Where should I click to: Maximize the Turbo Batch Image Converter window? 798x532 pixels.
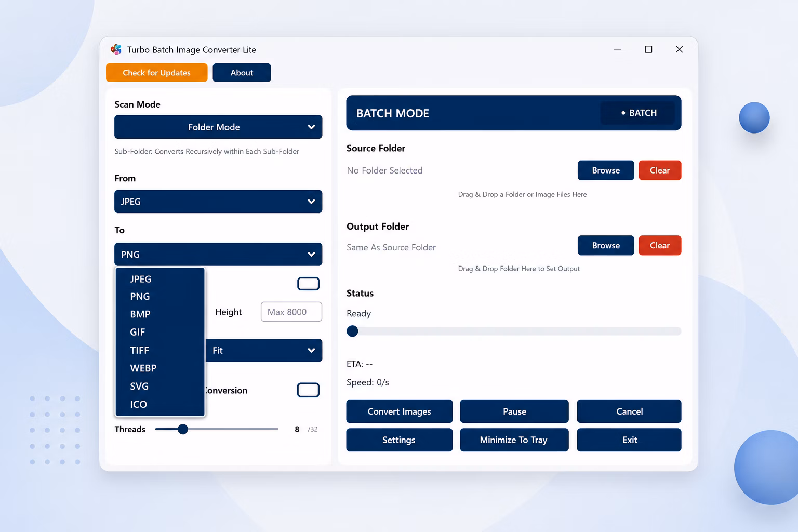coord(648,49)
